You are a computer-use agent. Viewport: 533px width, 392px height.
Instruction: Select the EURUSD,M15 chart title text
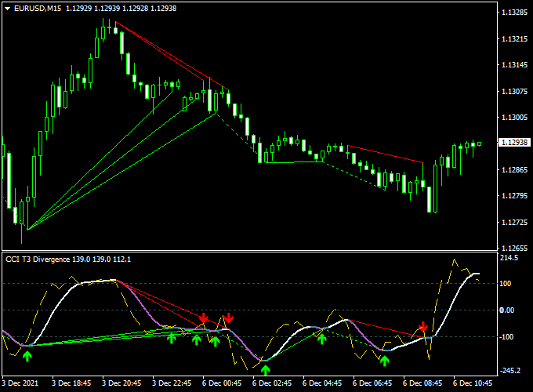(38, 9)
